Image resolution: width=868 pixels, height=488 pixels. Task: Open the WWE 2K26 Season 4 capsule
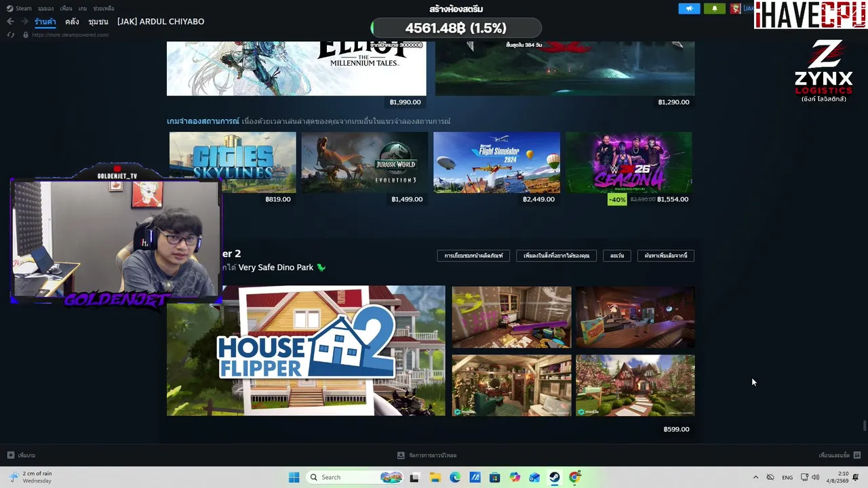(x=629, y=163)
